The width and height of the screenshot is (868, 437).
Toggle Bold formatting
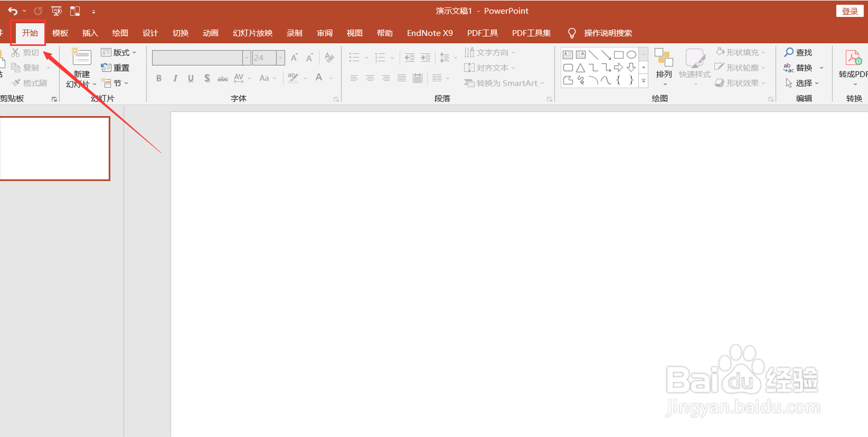coord(159,78)
